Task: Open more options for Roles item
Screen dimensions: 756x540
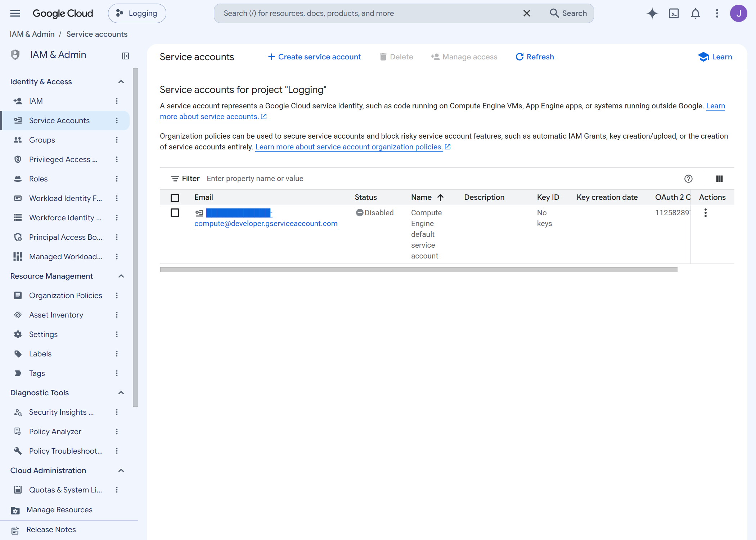Action: coord(117,179)
